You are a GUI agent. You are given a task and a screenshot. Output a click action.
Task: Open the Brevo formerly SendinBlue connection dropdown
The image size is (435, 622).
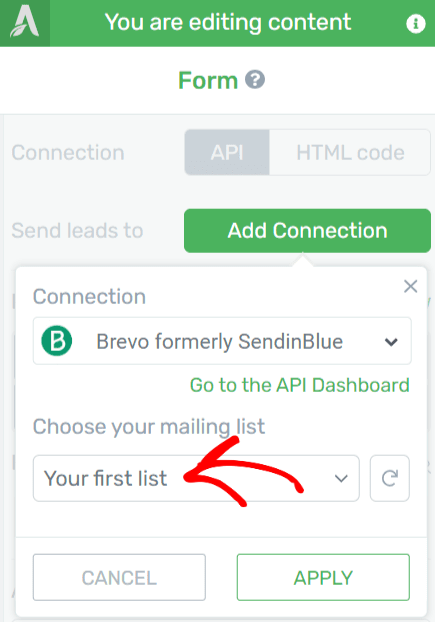tap(222, 341)
